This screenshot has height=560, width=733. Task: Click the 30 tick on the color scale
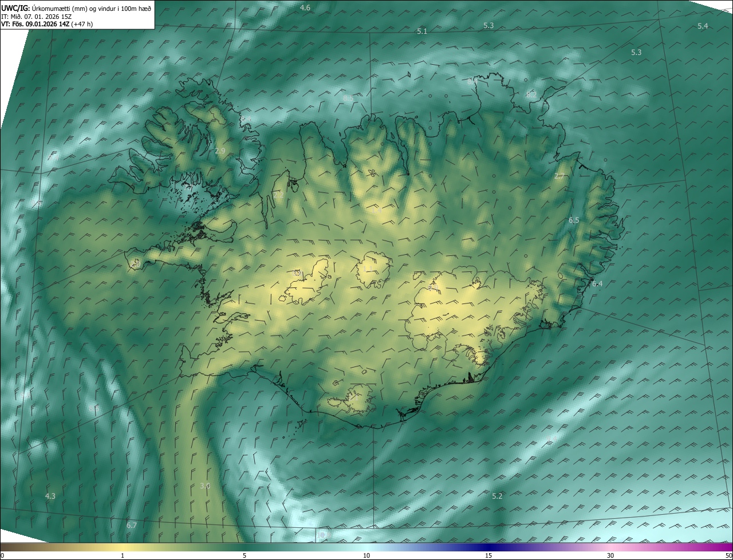(610, 556)
